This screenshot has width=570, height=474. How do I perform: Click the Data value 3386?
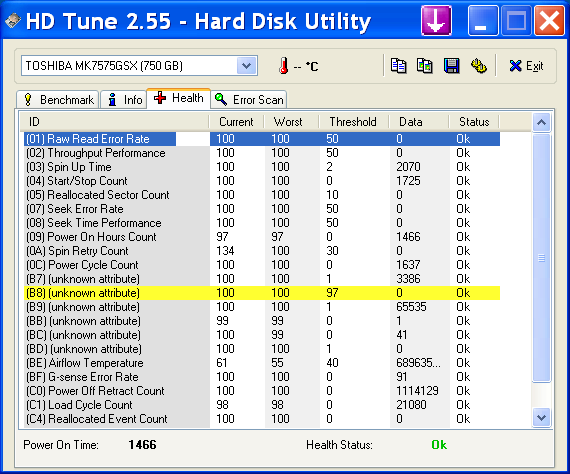(408, 279)
